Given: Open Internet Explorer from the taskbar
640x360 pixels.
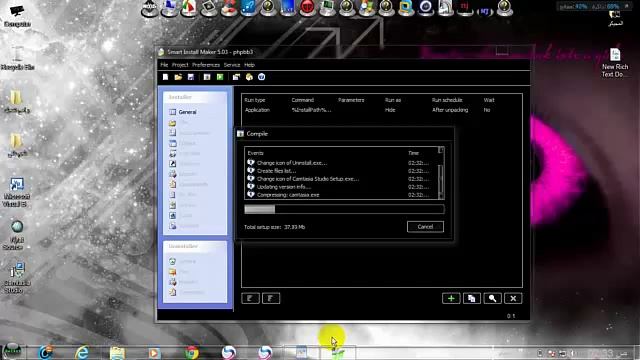Looking at the screenshot, I should [82, 352].
